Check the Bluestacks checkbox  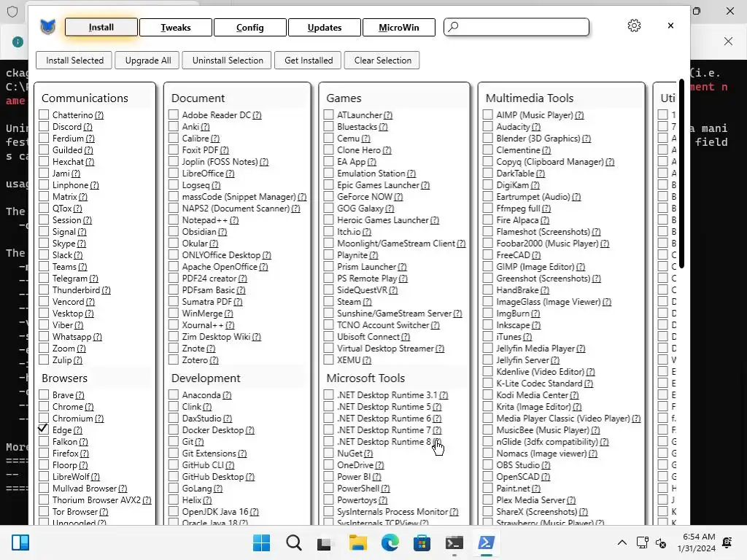(x=328, y=127)
